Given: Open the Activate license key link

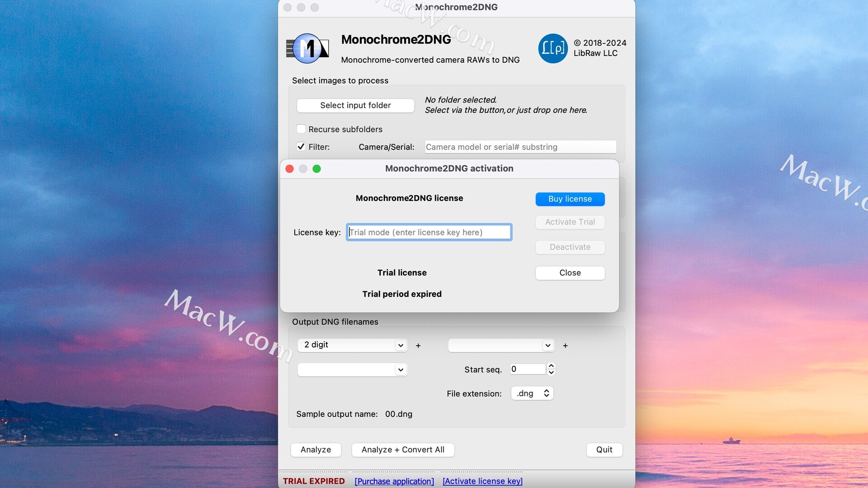Looking at the screenshot, I should coord(482,481).
